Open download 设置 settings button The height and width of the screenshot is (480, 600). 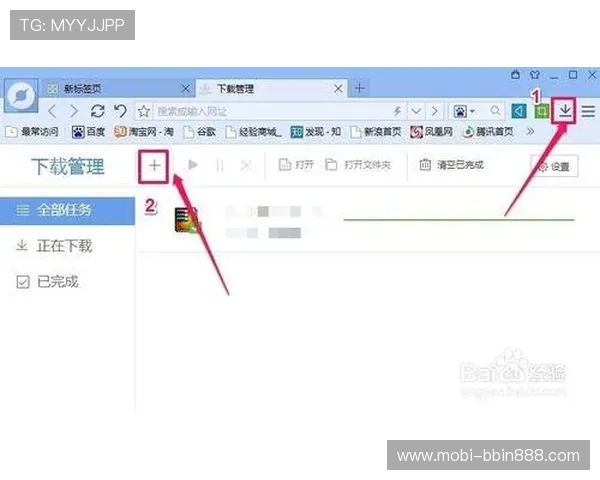coord(554,167)
